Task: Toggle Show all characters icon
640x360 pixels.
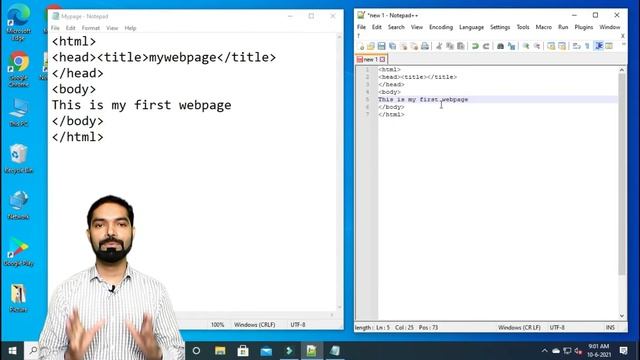Action: 587,46
